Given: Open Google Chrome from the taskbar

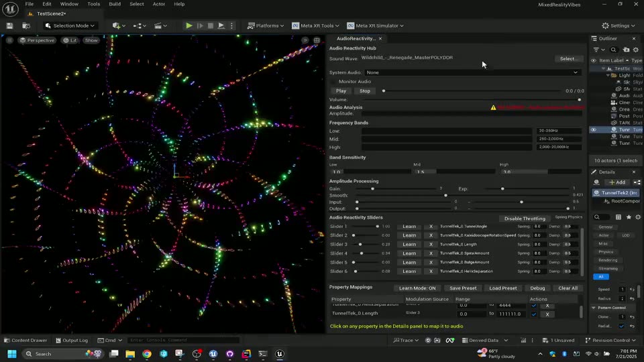Looking at the screenshot, I should (147, 354).
